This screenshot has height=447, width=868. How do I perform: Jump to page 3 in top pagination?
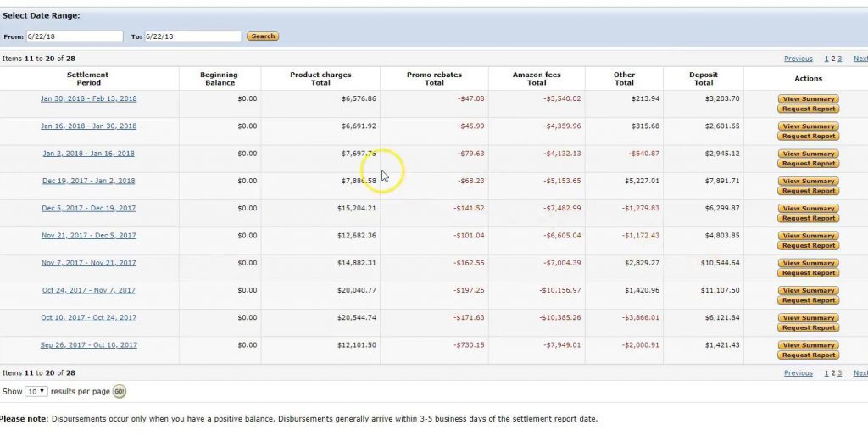(839, 59)
